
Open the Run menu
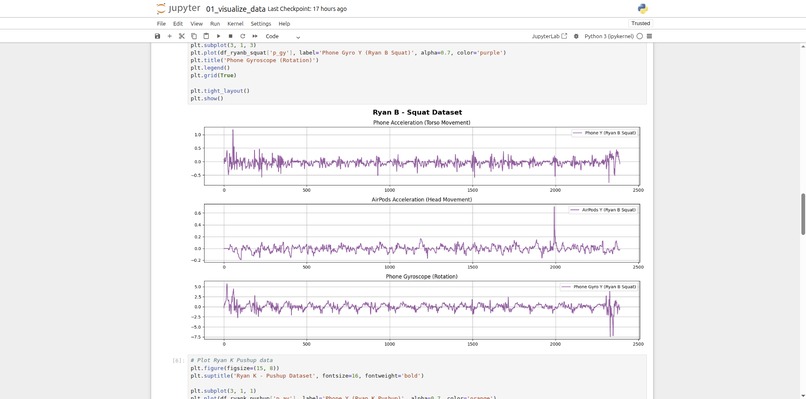click(x=215, y=24)
